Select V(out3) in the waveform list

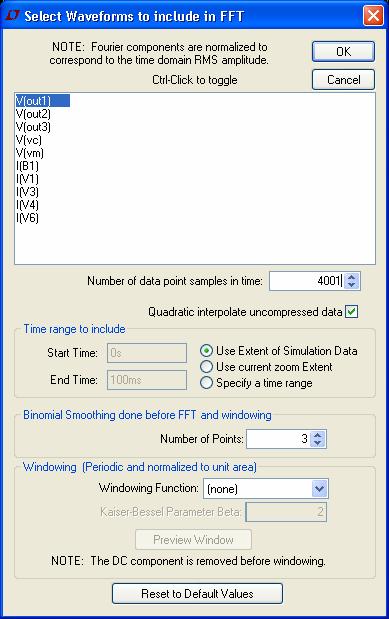(x=33, y=127)
